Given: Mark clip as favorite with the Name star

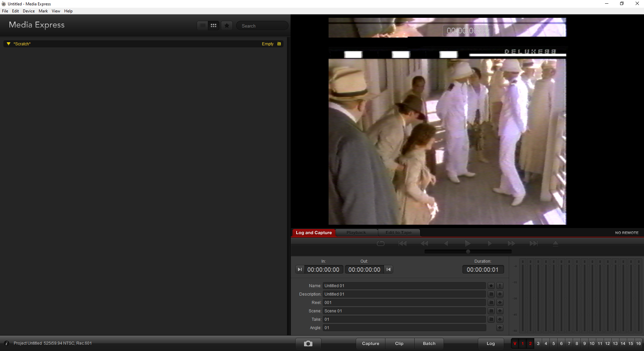Looking at the screenshot, I should [491, 286].
